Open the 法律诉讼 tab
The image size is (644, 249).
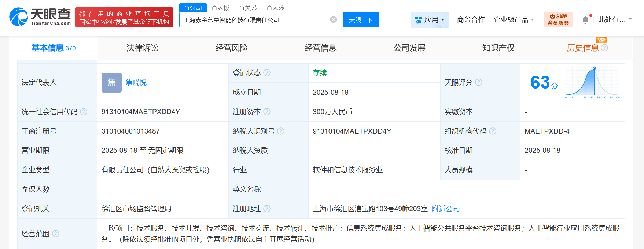coord(143,48)
